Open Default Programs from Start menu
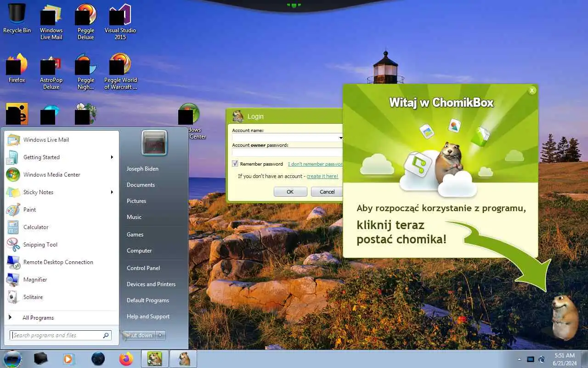The image size is (588, 368). click(148, 300)
